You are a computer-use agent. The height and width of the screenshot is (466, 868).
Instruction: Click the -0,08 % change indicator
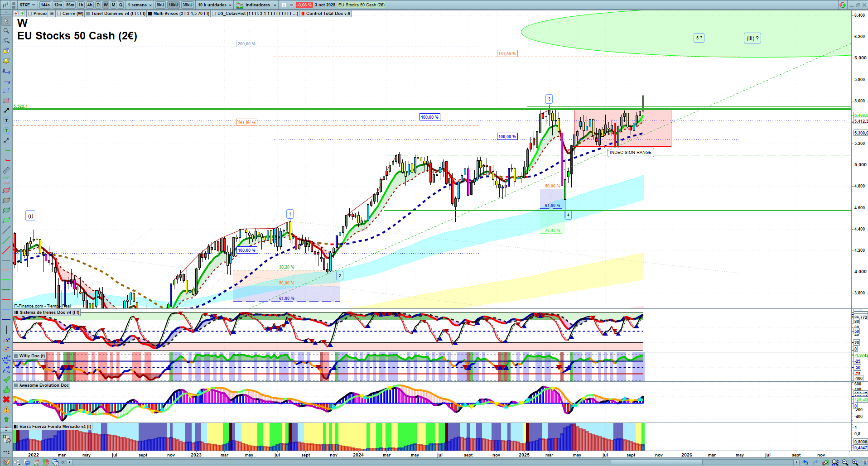pyautogui.click(x=304, y=5)
